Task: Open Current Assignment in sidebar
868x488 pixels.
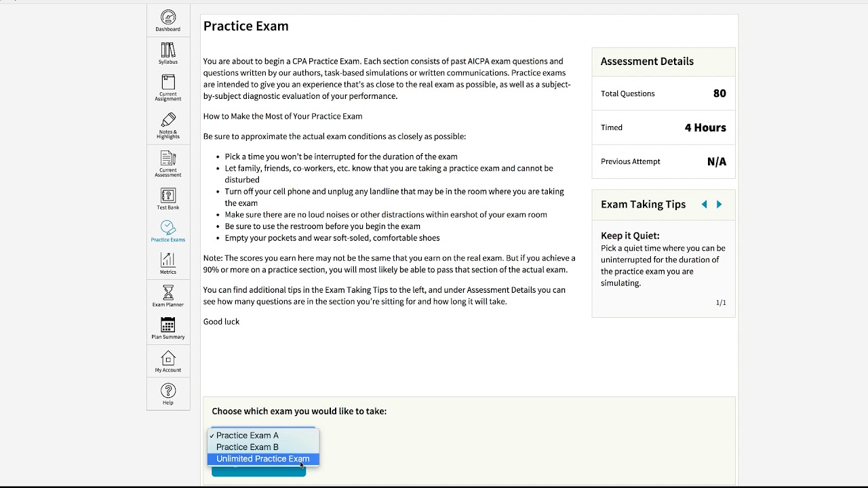Action: click(168, 83)
